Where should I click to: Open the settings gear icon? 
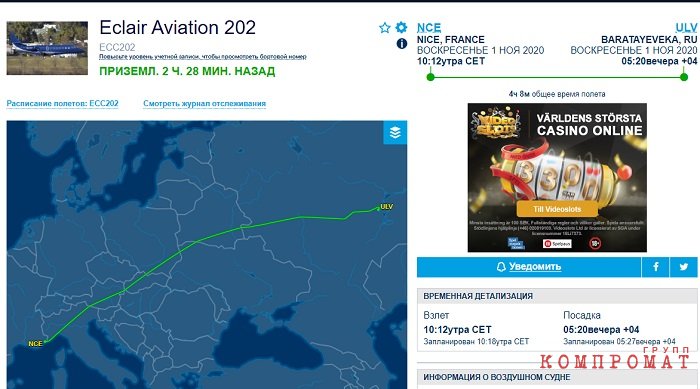click(401, 27)
